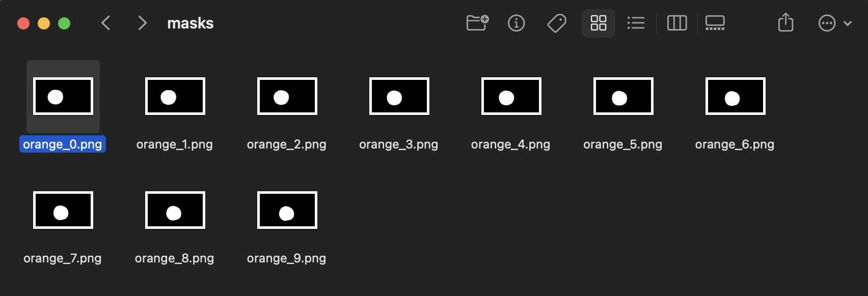Select the orange_3.png mask thumbnail
The image size is (868, 296).
[x=399, y=96]
